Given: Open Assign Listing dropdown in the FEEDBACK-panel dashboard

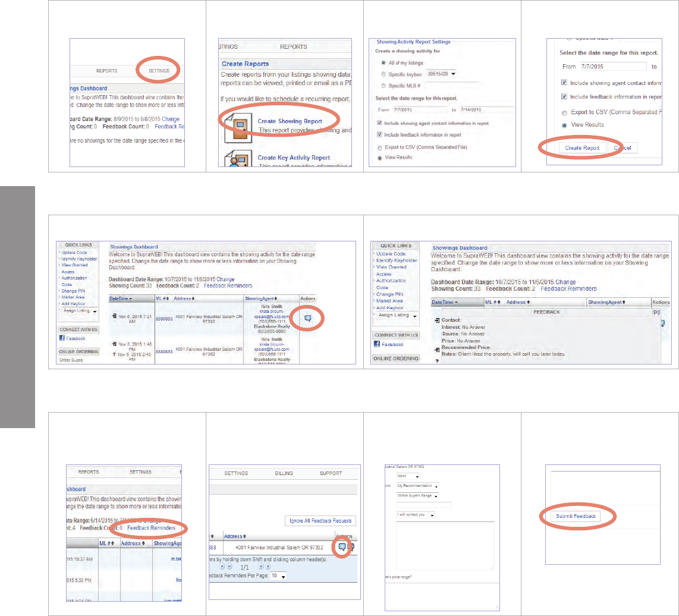Looking at the screenshot, I should click(397, 315).
